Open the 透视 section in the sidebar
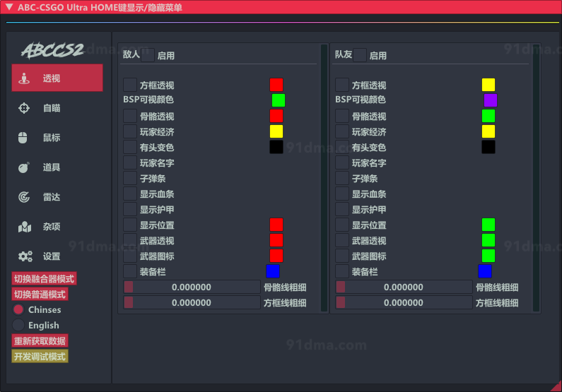The image size is (562, 392). 57,78
